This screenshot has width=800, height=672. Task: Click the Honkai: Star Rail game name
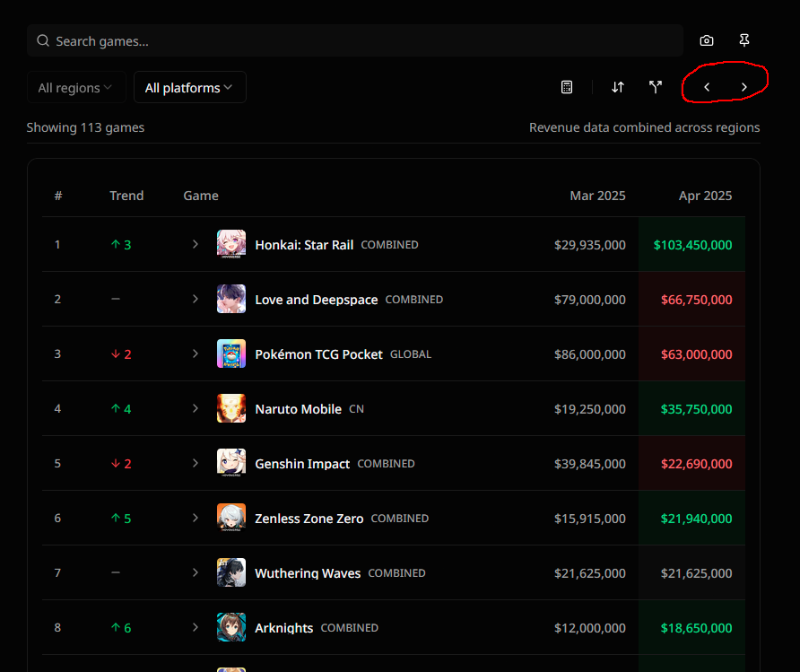tap(304, 245)
